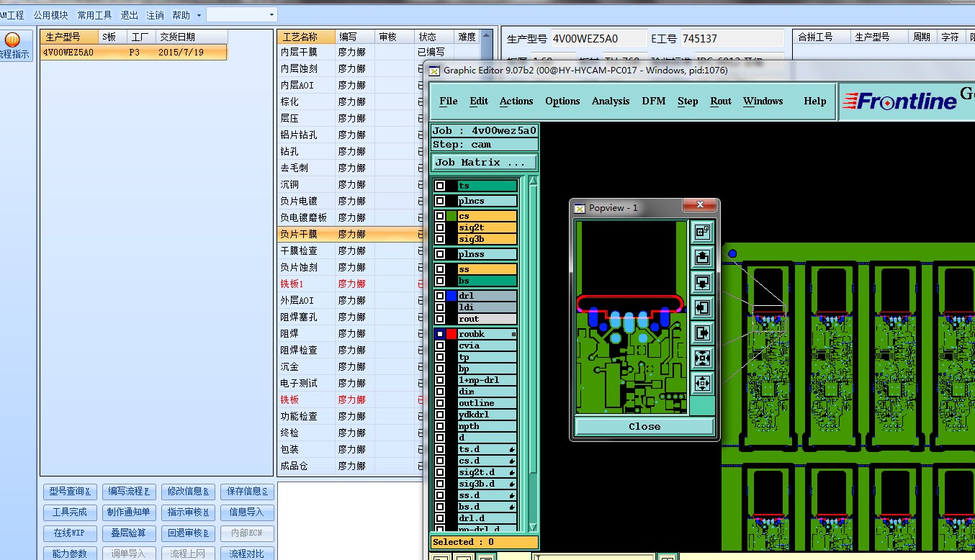
Task: Open the 公用模块 menu
Action: click(x=50, y=15)
